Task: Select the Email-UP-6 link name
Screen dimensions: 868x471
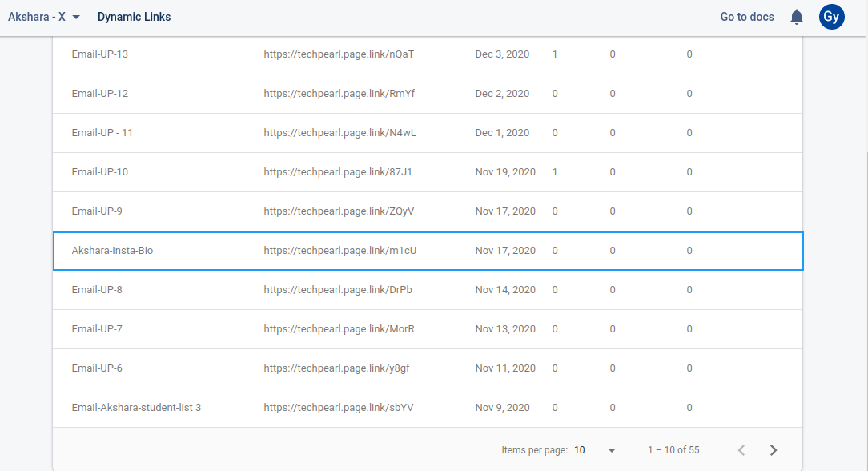Action: tap(97, 368)
